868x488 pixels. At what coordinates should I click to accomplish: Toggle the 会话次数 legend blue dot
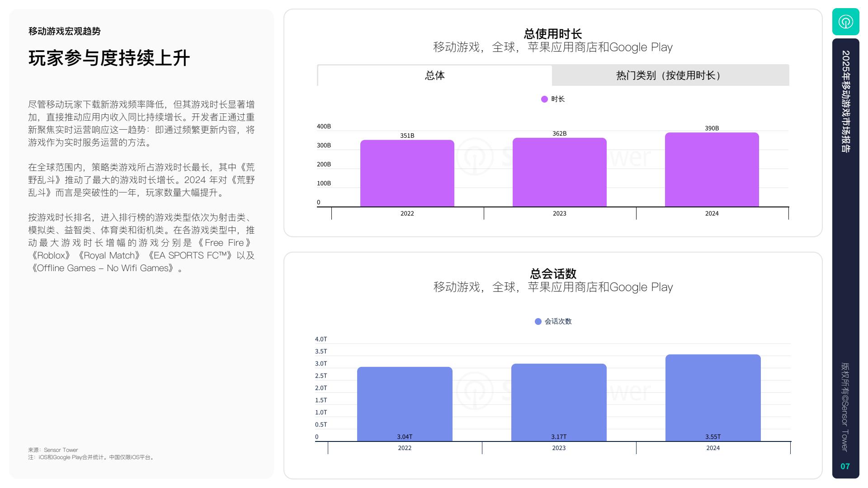click(x=538, y=322)
